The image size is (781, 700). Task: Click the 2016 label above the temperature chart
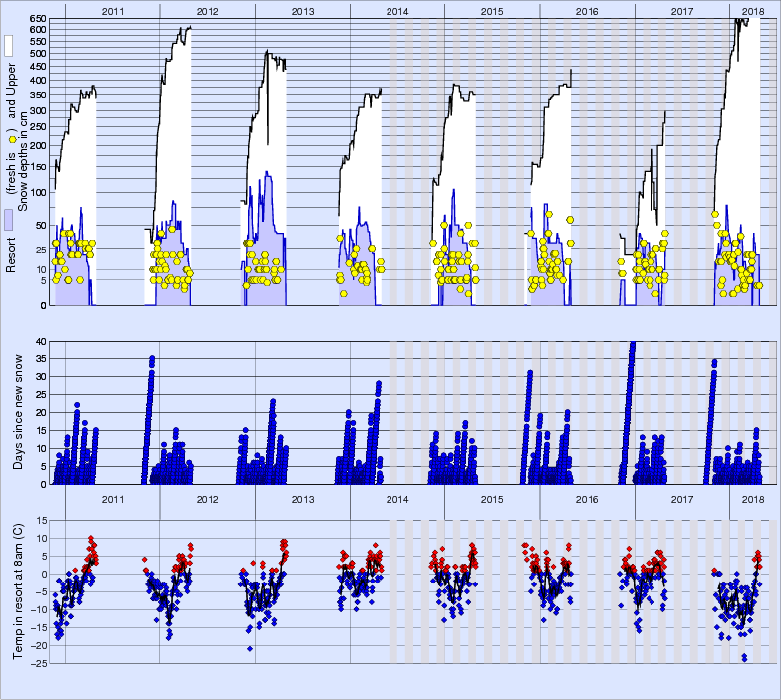click(x=587, y=499)
